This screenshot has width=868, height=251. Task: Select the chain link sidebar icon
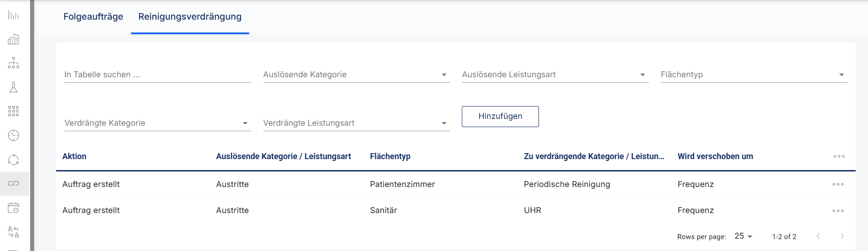point(14,183)
